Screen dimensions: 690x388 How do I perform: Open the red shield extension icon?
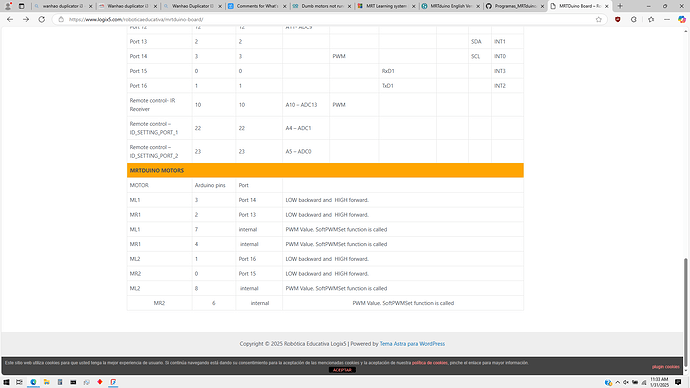pyautogui.click(x=618, y=19)
